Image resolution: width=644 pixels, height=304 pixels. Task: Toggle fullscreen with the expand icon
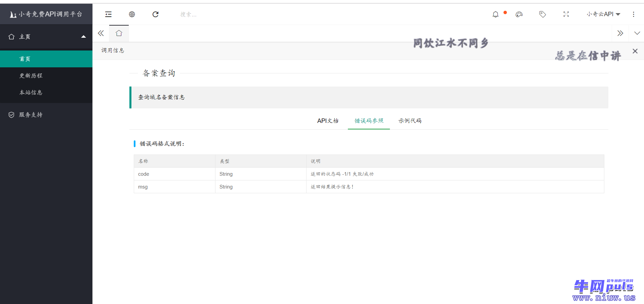pyautogui.click(x=566, y=14)
